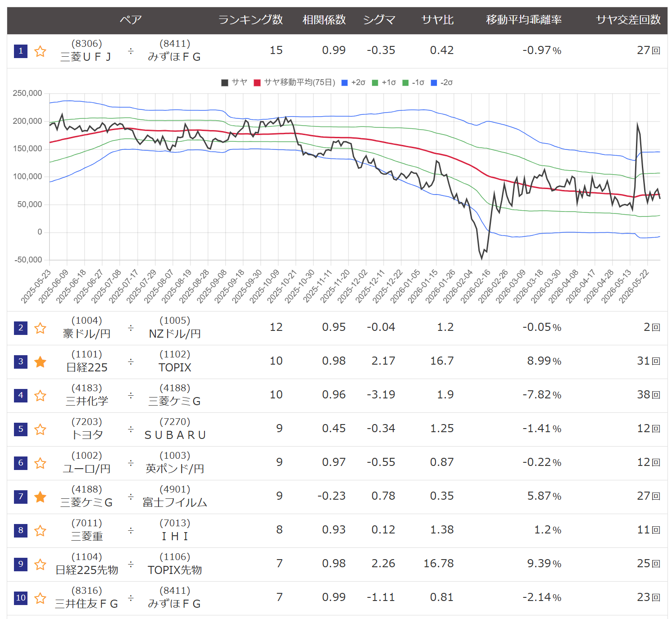Star the 豪ドル/円 pair row
The height and width of the screenshot is (619, 672).
pyautogui.click(x=41, y=328)
